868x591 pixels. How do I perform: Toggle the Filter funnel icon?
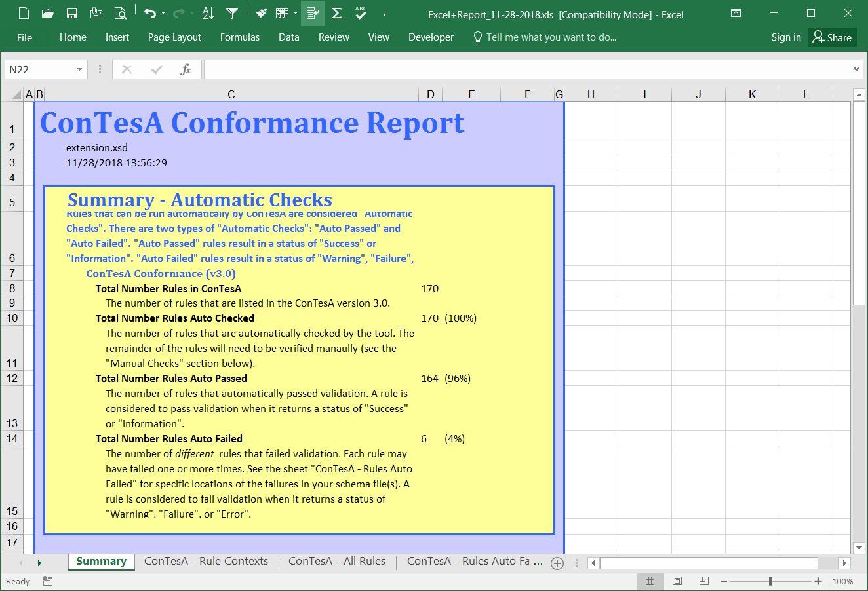(x=232, y=13)
